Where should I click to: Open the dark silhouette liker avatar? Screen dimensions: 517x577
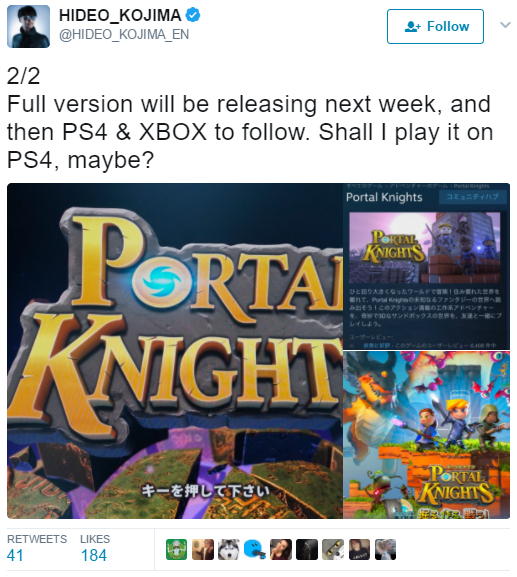pyautogui.click(x=307, y=550)
